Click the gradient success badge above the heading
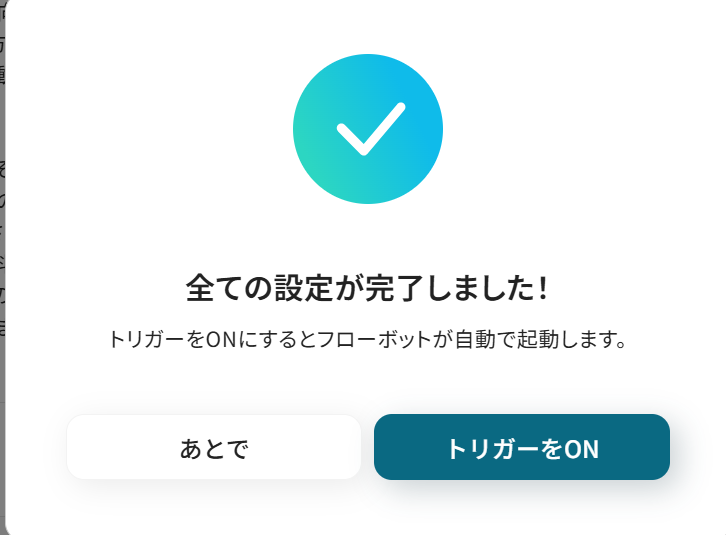The height and width of the screenshot is (535, 726). coord(368,129)
